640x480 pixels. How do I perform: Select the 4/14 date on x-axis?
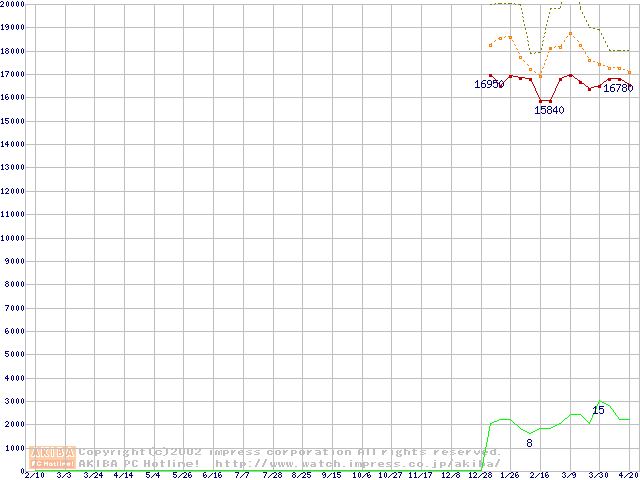pos(123,475)
